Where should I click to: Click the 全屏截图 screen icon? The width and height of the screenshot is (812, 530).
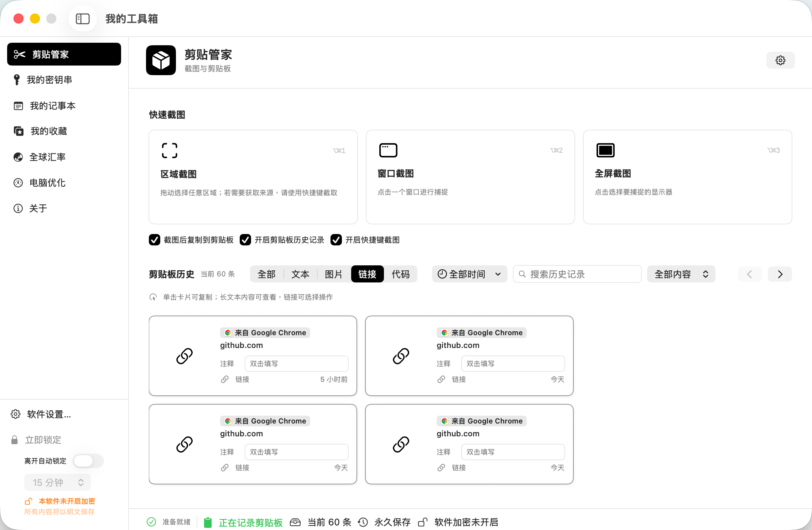click(605, 150)
